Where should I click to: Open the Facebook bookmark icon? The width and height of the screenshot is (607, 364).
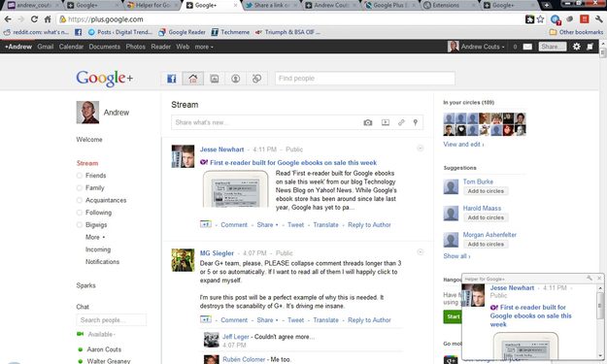click(78, 32)
